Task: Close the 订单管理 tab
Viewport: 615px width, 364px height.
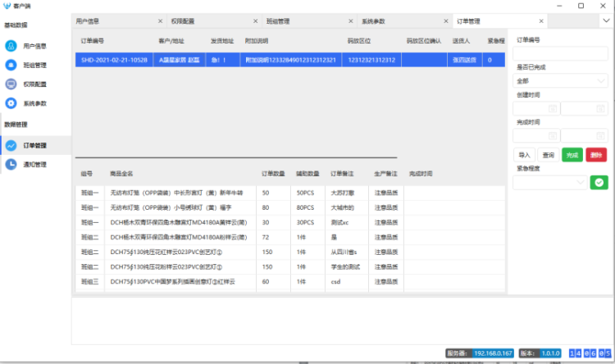Action: (540, 21)
